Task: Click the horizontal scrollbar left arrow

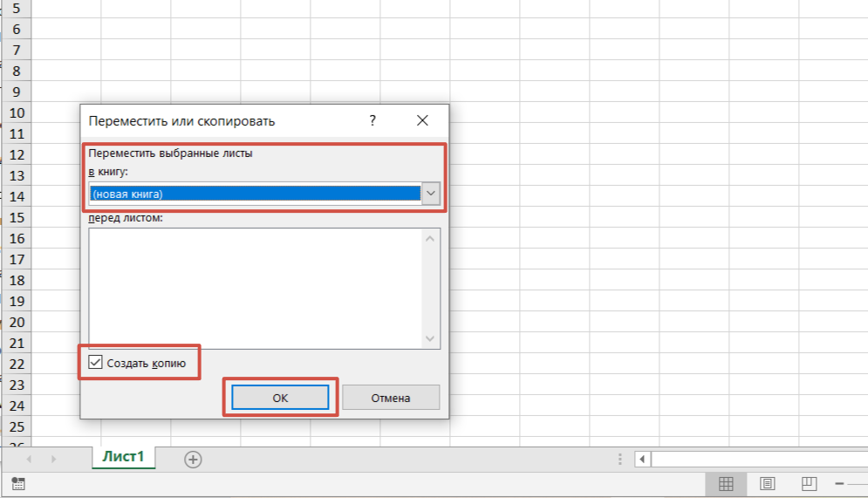Action: coord(642,459)
